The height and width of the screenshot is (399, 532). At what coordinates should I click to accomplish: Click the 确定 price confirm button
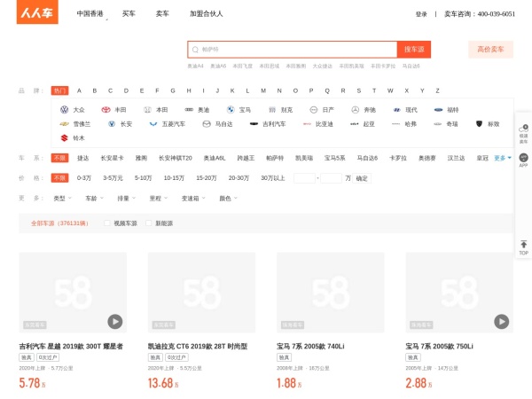(x=362, y=178)
